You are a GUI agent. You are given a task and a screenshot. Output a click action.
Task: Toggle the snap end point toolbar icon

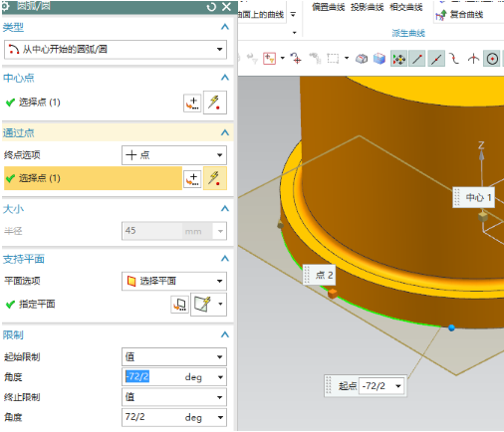point(417,59)
